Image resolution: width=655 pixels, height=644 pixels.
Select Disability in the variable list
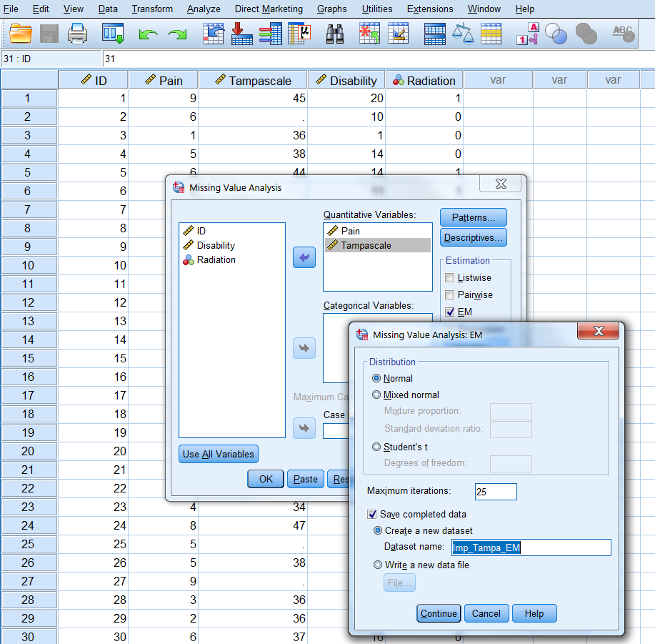(x=216, y=245)
